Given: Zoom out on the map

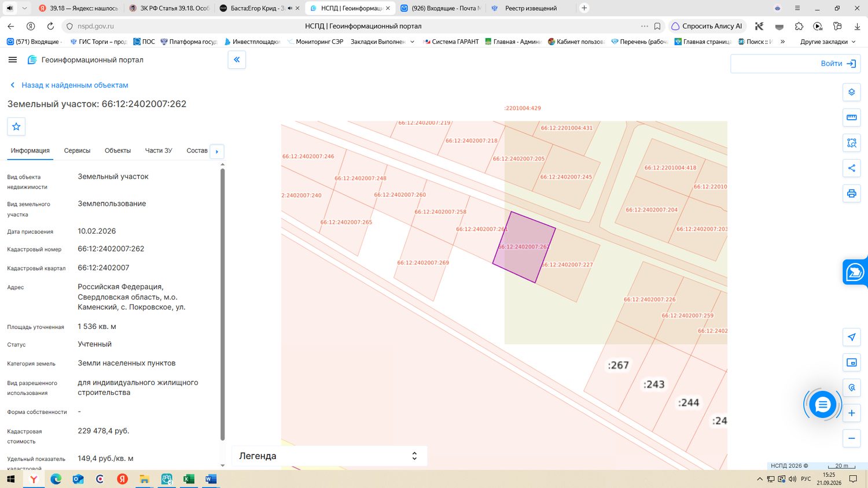Looking at the screenshot, I should 851,438.
